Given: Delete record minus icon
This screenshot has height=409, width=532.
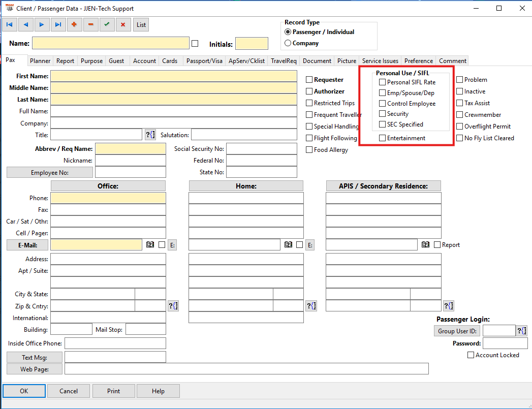Looking at the screenshot, I should [90, 24].
